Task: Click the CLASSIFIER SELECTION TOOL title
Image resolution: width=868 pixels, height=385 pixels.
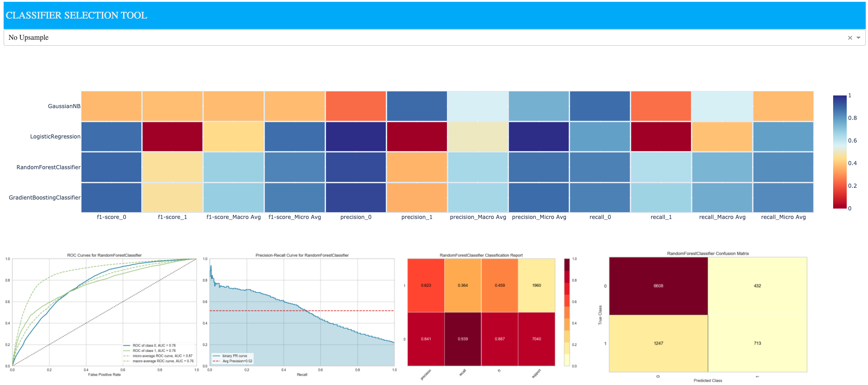Action: point(77,15)
